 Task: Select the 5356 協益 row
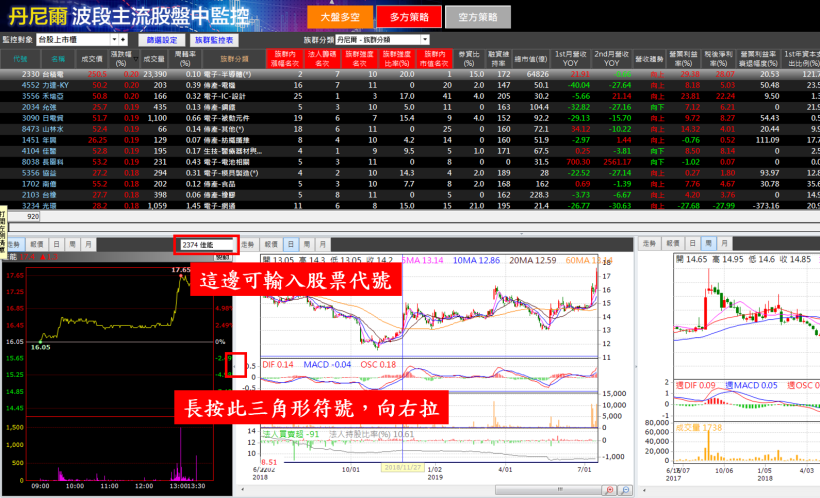[410, 173]
